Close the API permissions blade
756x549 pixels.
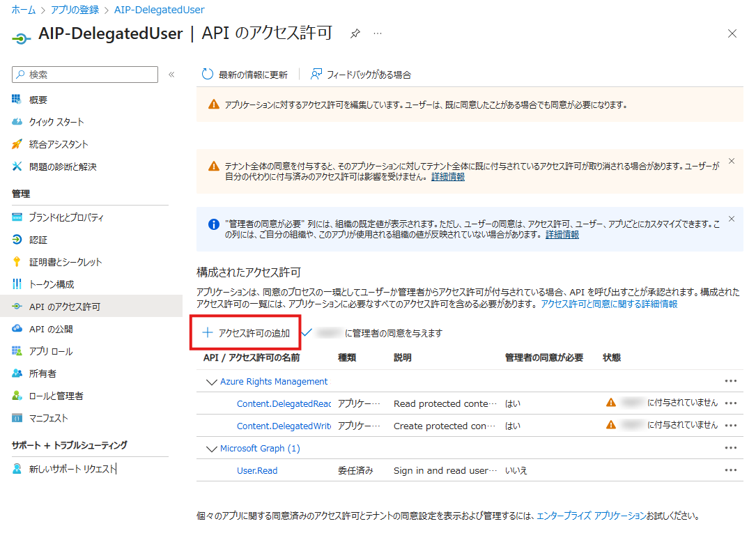point(732,33)
